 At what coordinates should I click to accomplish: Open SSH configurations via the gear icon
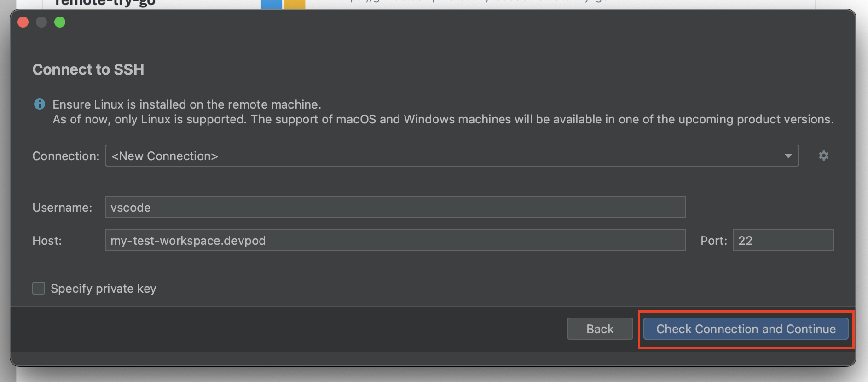click(823, 156)
